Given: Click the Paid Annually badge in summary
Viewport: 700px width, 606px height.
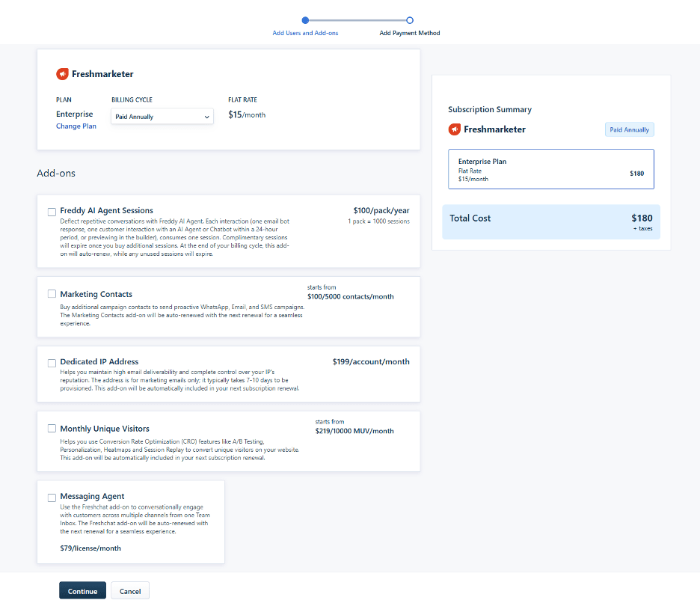Looking at the screenshot, I should (629, 129).
